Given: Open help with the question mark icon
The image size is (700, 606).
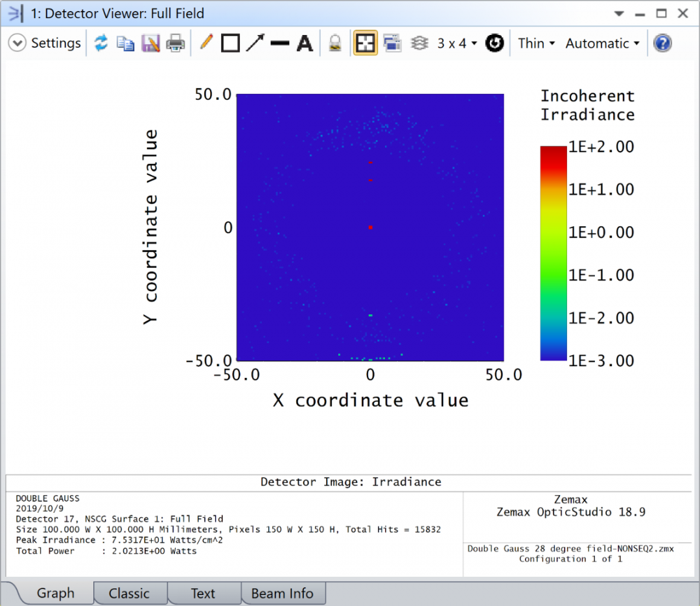Looking at the screenshot, I should [x=662, y=43].
